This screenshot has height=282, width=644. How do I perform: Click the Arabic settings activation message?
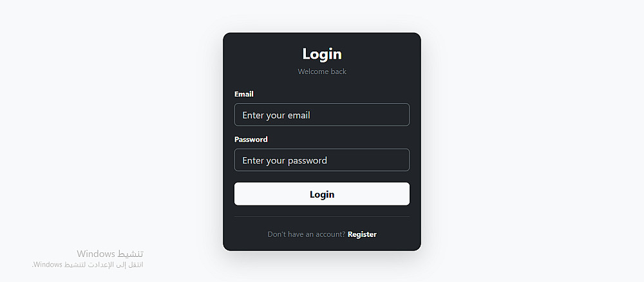[88, 265]
